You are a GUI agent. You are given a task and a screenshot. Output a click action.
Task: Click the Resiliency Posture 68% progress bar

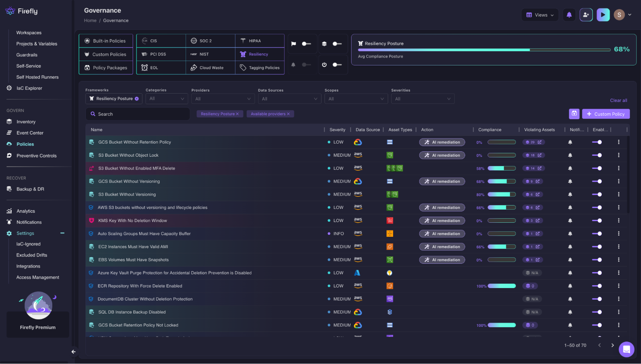(484, 50)
